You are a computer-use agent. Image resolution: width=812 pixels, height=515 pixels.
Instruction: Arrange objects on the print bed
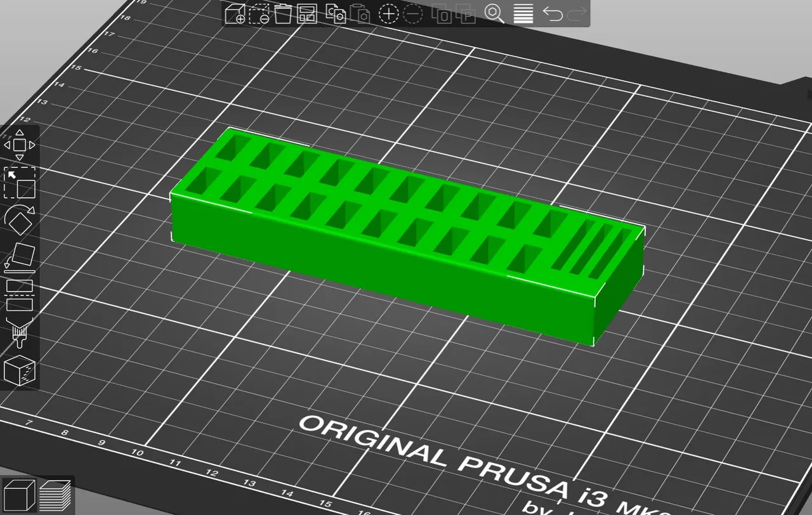(307, 14)
